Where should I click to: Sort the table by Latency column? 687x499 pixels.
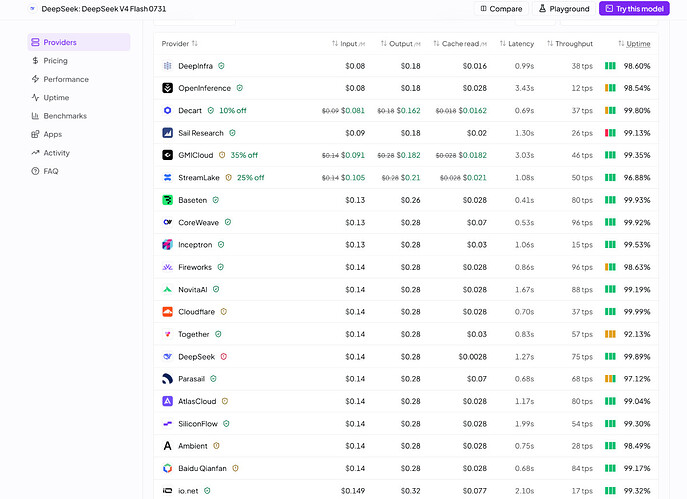517,43
